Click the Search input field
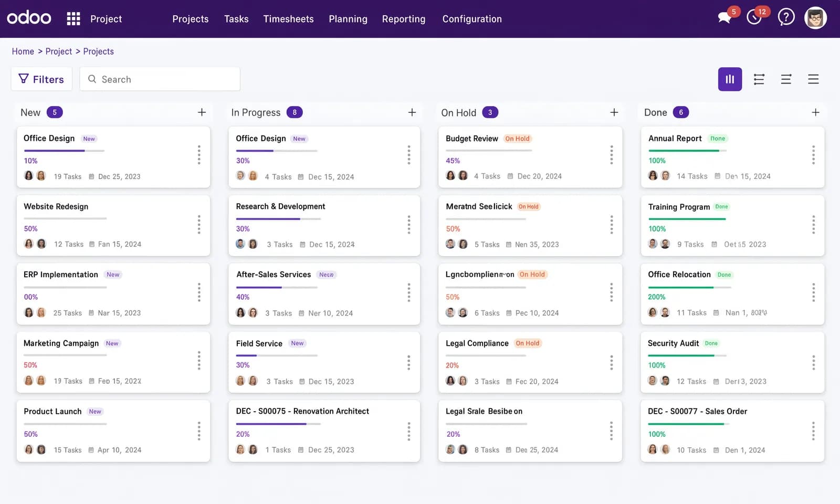840x504 pixels. point(160,79)
